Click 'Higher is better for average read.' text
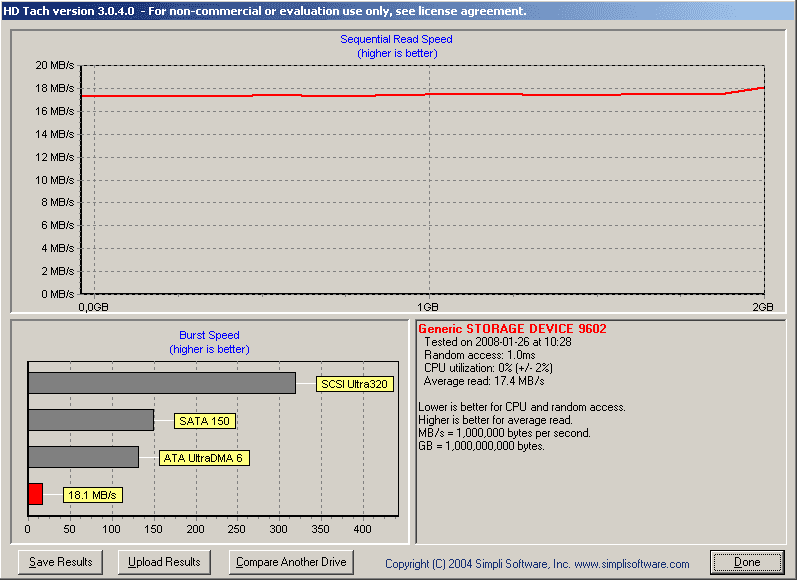This screenshot has height=580, width=797. pyautogui.click(x=495, y=420)
